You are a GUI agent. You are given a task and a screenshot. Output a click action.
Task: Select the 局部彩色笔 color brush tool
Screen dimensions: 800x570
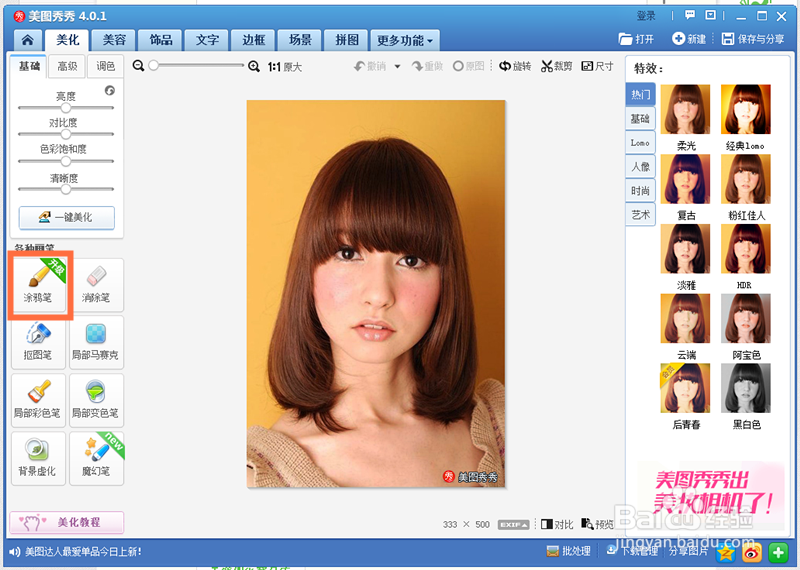click(39, 401)
